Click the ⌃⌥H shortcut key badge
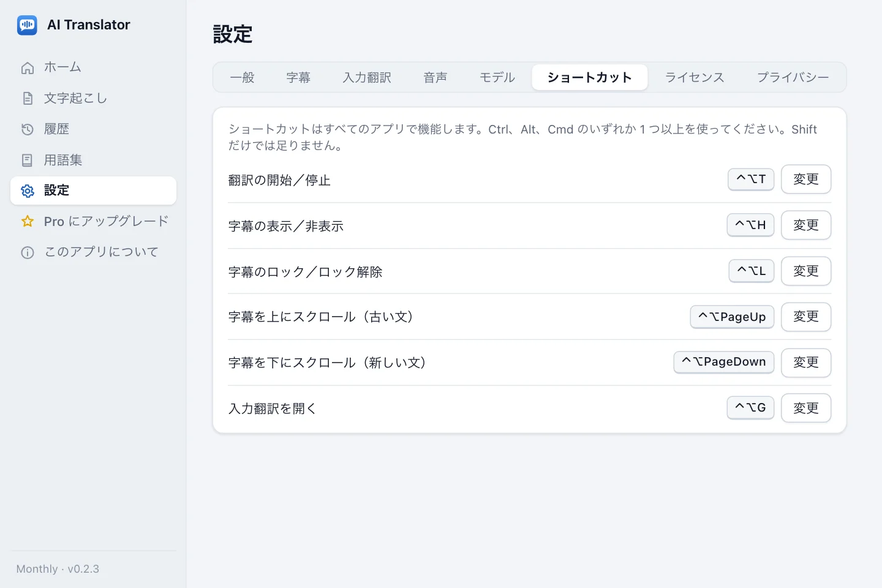 750,225
